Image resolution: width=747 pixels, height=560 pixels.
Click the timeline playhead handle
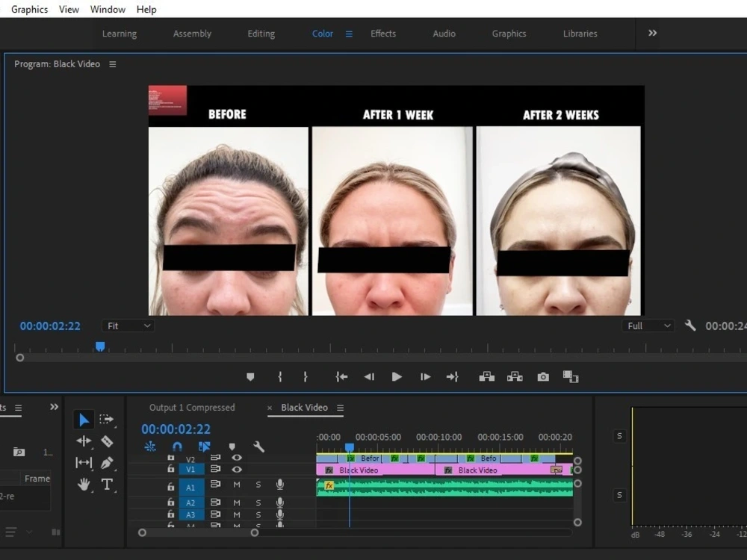coord(349,447)
